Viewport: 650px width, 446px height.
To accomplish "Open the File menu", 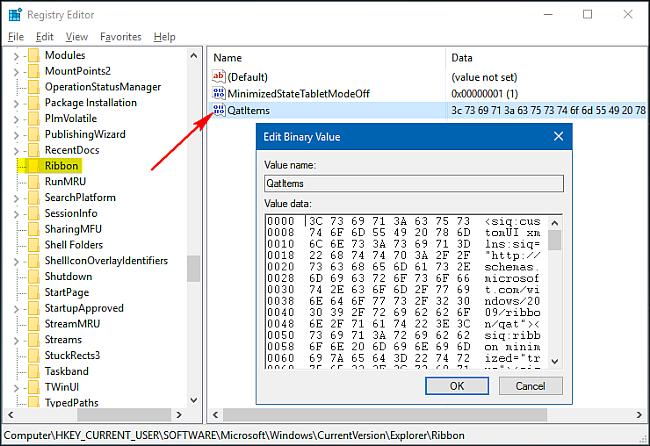I will (16, 37).
